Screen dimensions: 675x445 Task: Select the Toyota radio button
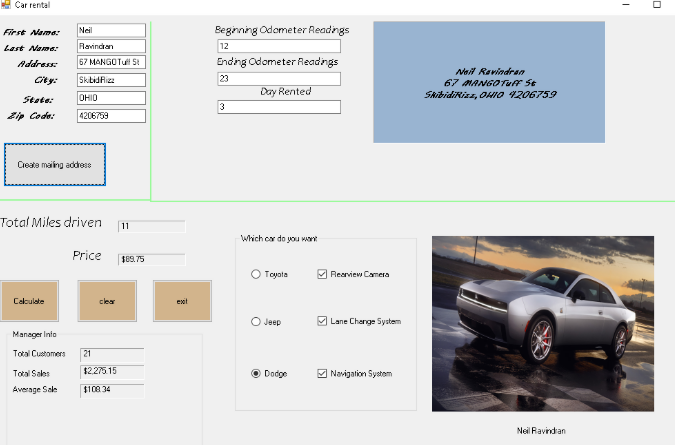pyautogui.click(x=256, y=274)
